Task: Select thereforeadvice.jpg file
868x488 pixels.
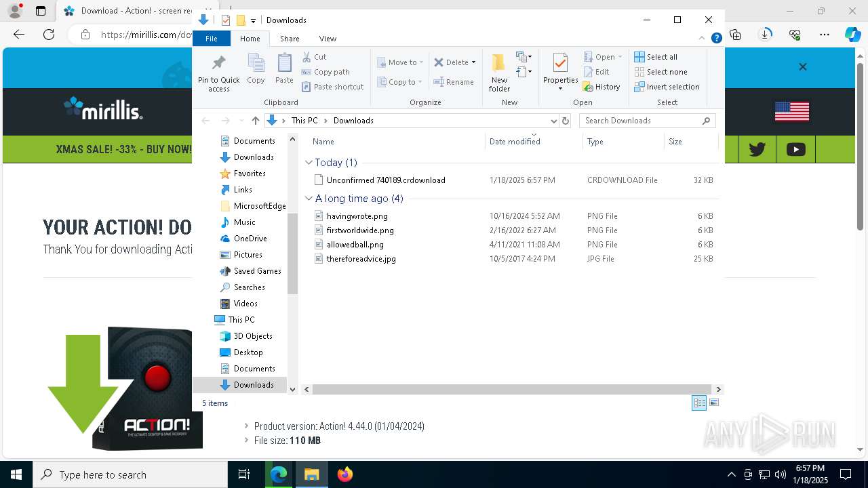Action: coord(361,259)
